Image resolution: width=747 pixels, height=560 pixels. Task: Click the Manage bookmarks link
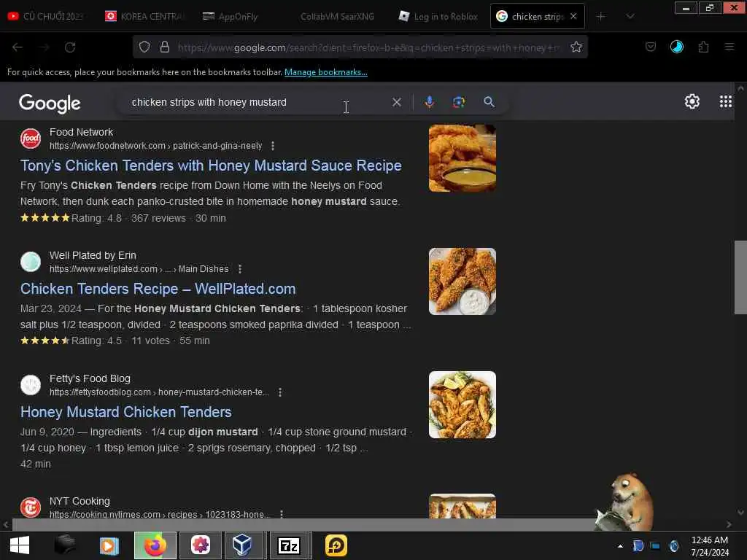(x=326, y=72)
